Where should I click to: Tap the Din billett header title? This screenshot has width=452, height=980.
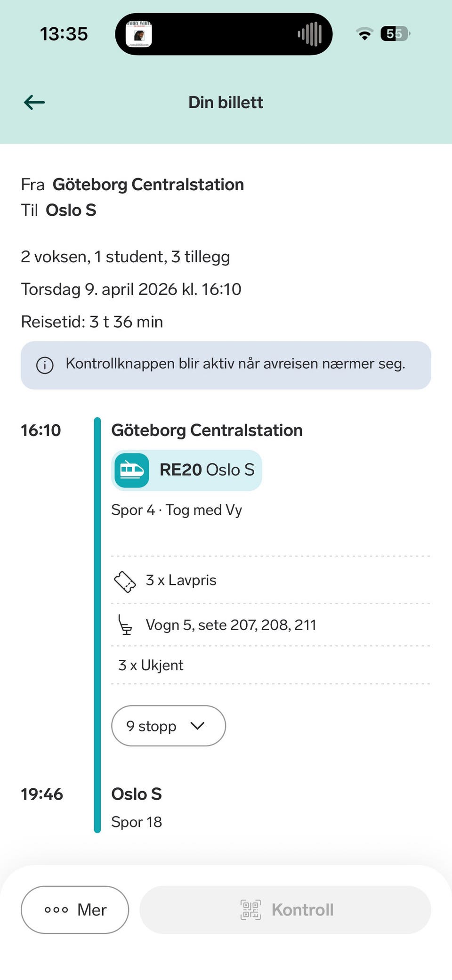point(226,102)
